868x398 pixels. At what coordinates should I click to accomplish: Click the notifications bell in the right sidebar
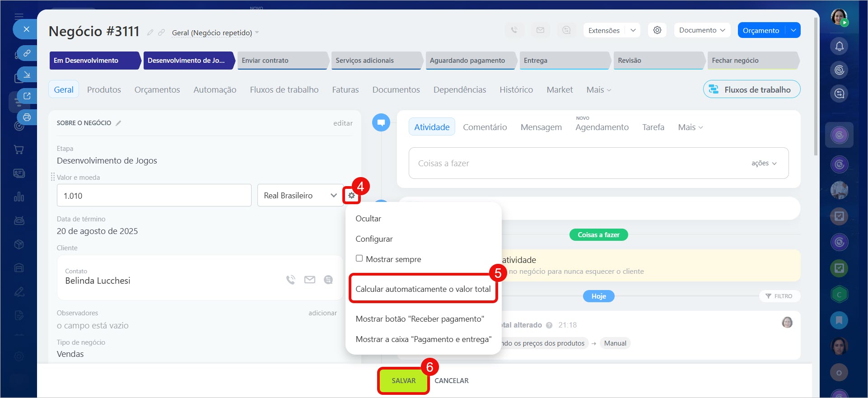tap(839, 46)
